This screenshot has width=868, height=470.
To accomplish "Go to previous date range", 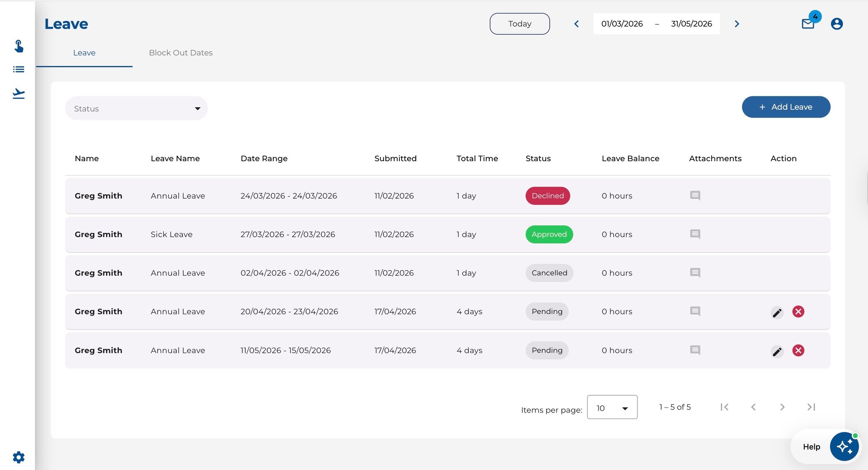I will point(577,24).
